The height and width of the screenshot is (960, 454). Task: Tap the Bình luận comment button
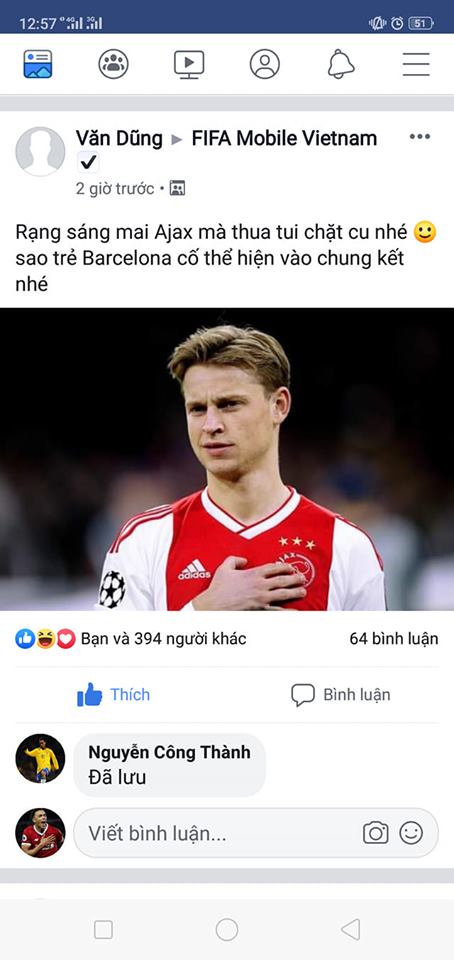click(x=340, y=695)
